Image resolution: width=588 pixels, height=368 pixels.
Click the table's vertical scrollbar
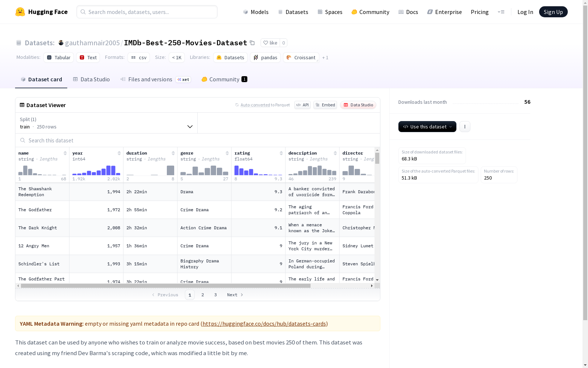tap(377, 158)
